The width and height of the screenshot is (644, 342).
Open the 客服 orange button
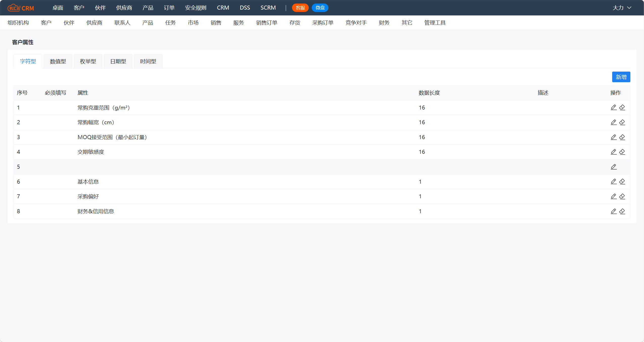click(x=300, y=8)
